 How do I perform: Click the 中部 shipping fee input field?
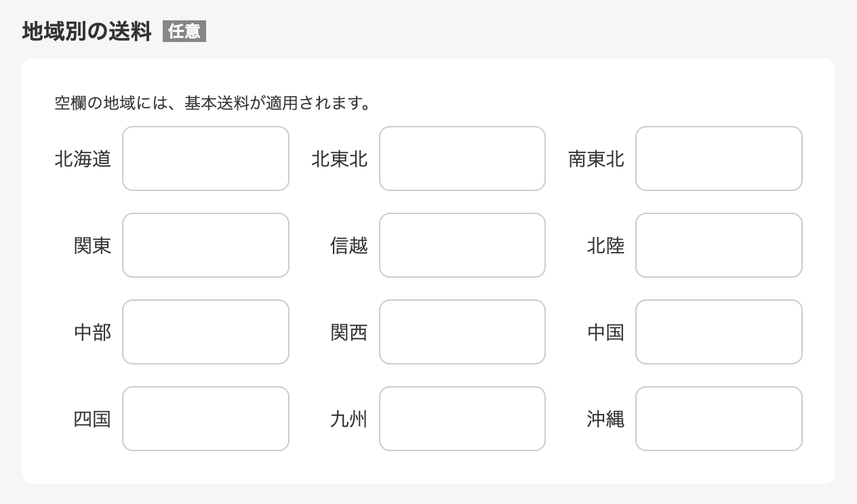205,332
